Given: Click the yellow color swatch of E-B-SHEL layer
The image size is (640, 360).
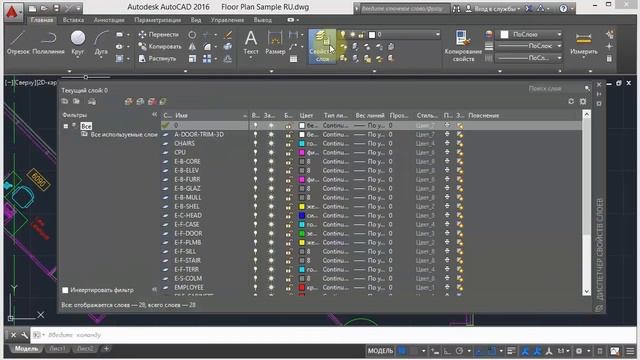Looking at the screenshot, I should 302,207.
